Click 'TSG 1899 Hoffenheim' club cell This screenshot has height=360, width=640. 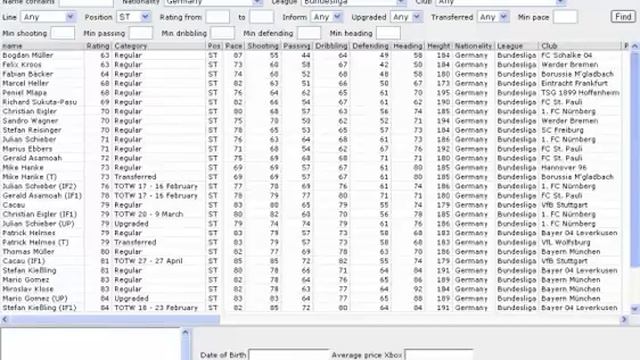580,93
